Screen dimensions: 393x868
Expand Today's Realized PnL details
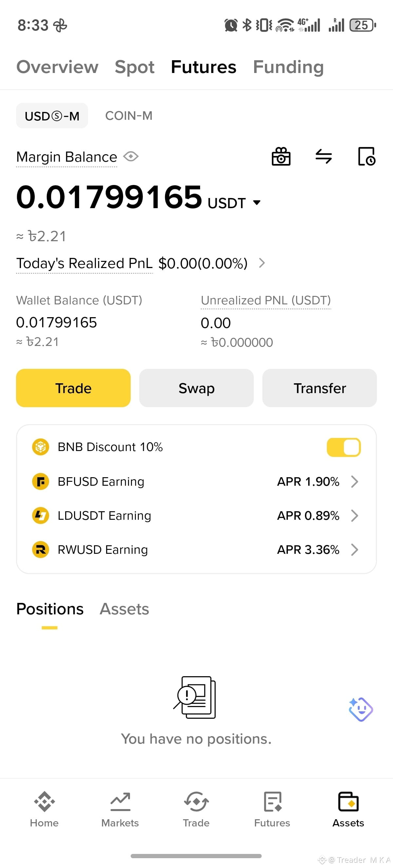tap(262, 263)
